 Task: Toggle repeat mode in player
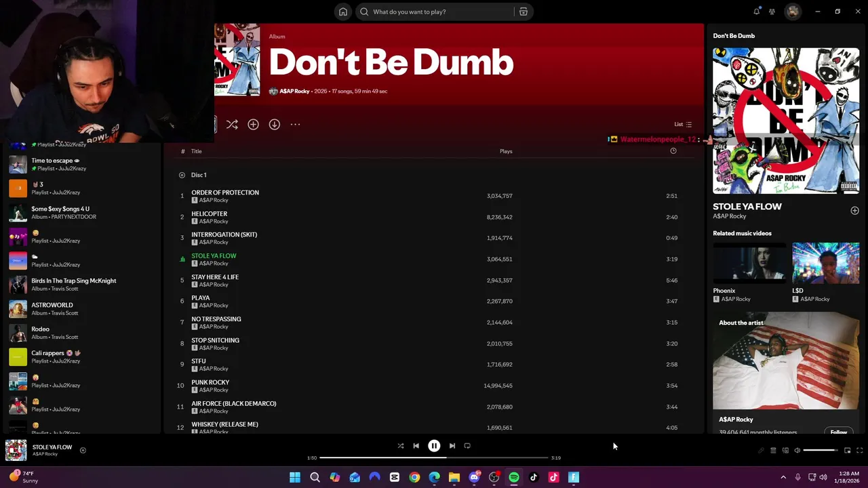[467, 446]
